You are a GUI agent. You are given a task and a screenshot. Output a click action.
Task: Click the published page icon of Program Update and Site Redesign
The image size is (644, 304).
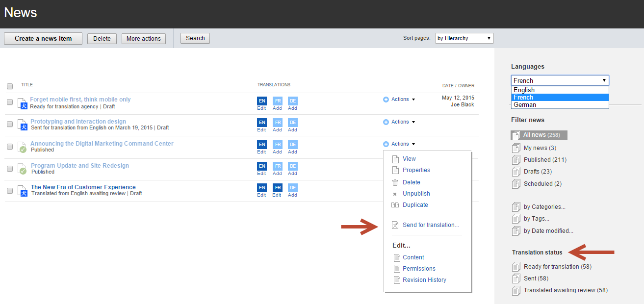point(22,169)
